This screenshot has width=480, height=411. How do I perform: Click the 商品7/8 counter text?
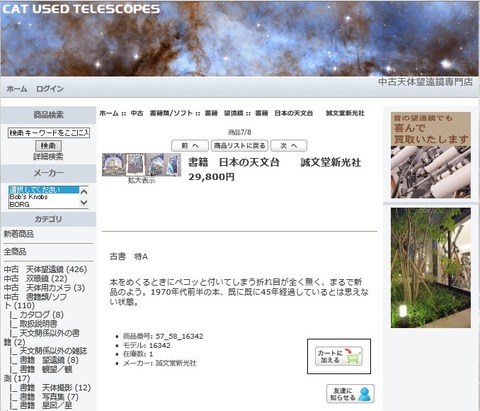click(239, 132)
